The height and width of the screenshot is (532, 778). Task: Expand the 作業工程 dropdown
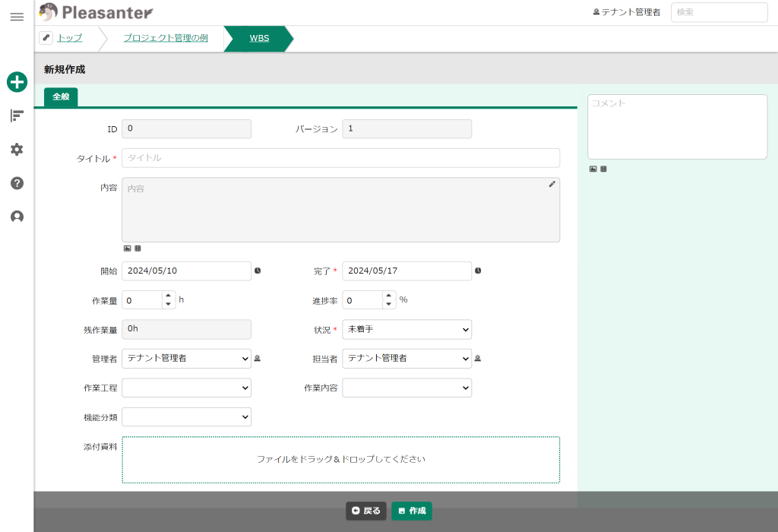pos(187,388)
